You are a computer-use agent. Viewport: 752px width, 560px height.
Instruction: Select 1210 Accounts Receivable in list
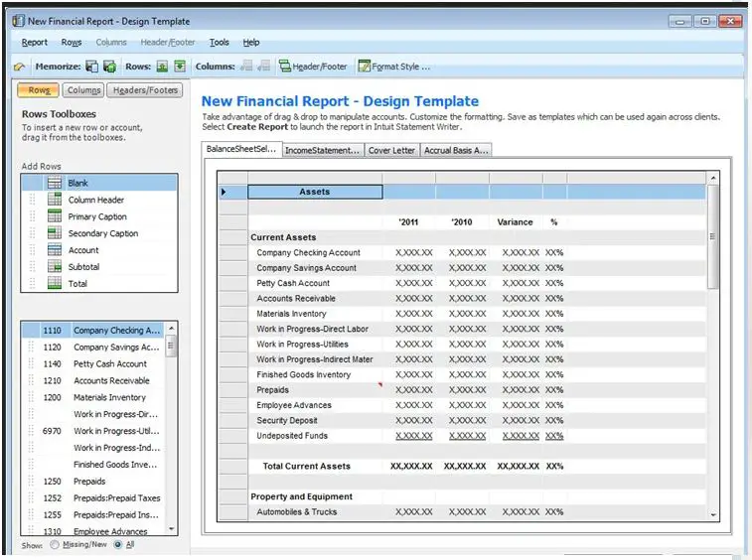pos(93,380)
